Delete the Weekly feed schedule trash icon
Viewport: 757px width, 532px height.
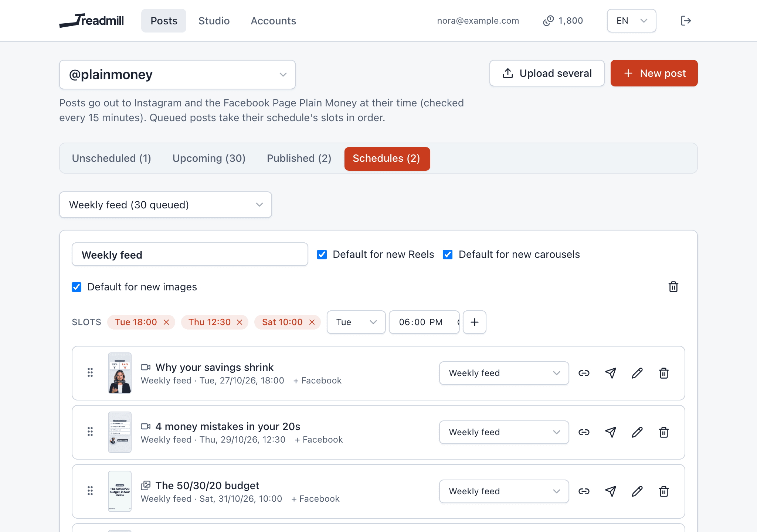pos(673,287)
